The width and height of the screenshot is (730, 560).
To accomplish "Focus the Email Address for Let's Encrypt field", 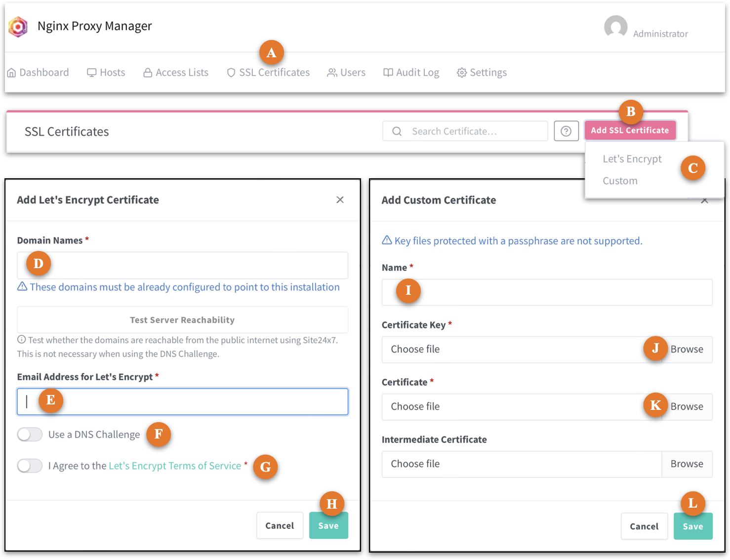I will point(183,401).
